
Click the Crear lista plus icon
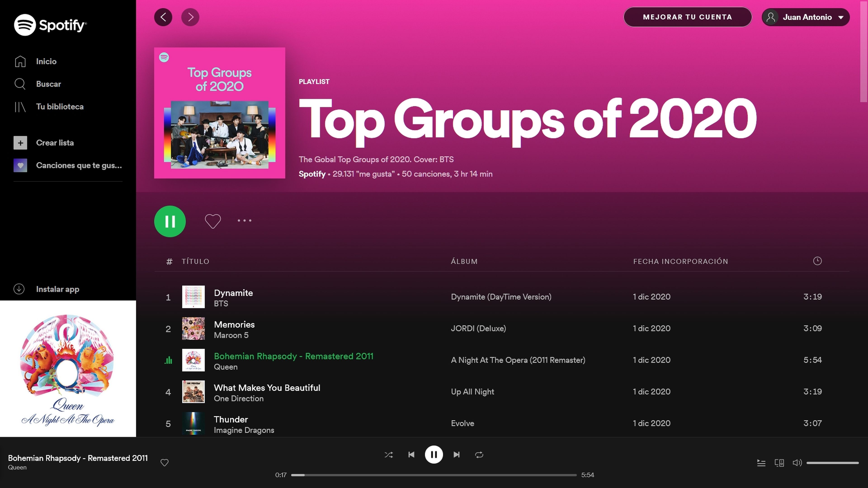tap(20, 143)
